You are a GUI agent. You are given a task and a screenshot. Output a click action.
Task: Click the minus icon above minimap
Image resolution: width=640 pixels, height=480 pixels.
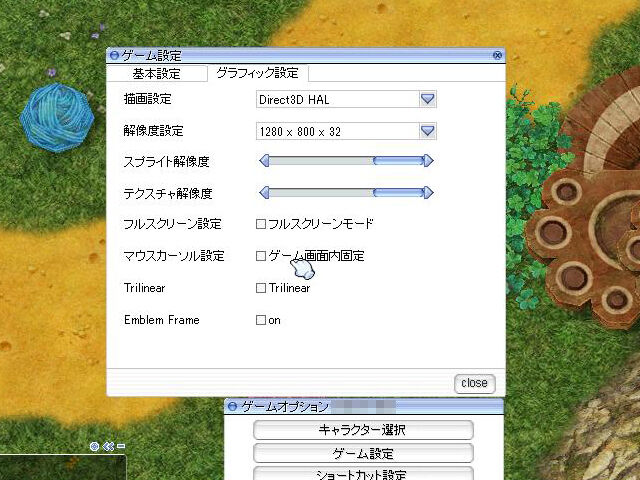(121, 446)
